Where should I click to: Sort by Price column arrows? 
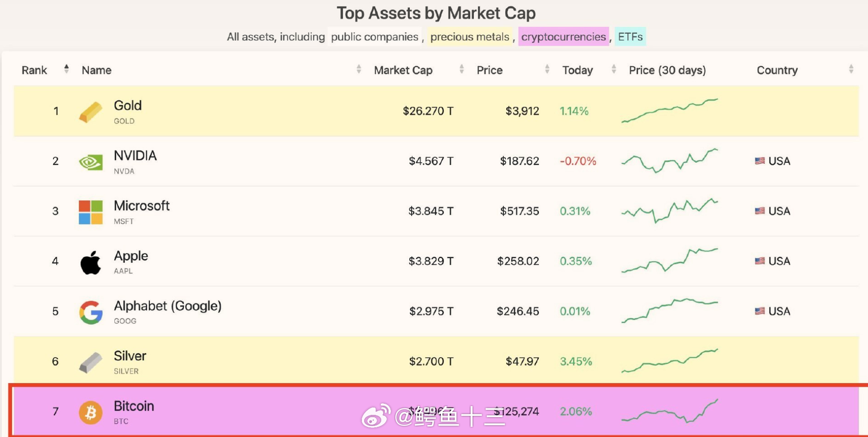click(547, 69)
